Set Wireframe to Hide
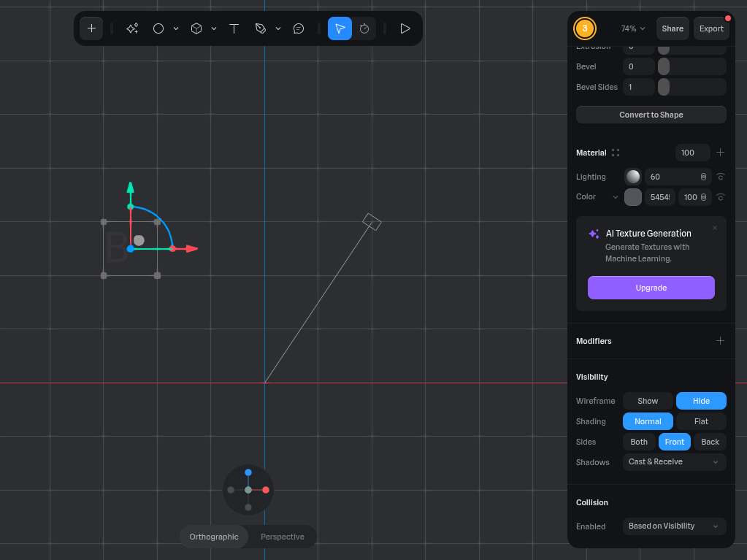Viewport: 747px width, 560px height. 701,401
